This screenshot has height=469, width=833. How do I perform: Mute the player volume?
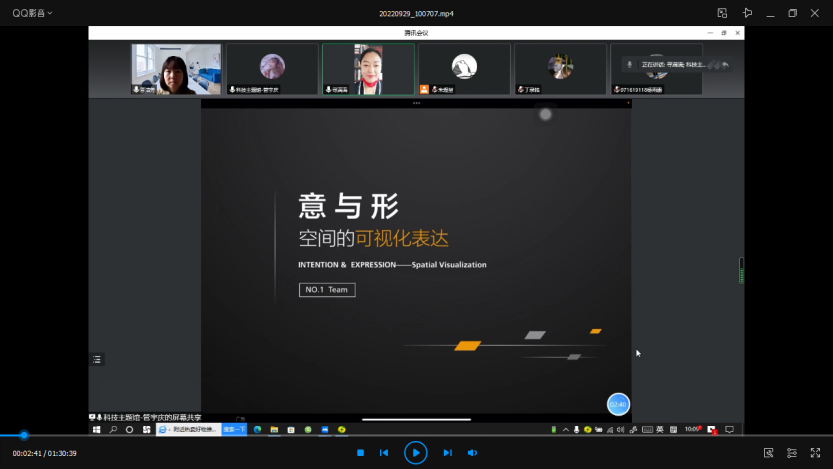click(472, 453)
